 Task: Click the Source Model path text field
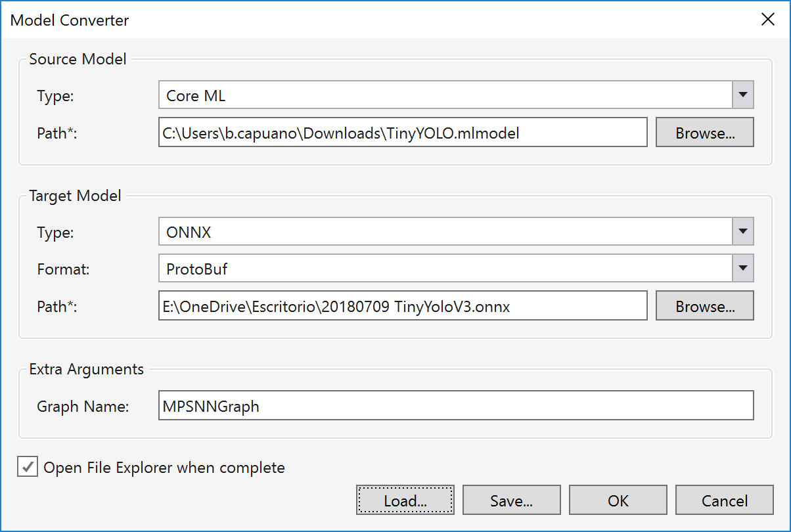click(403, 133)
